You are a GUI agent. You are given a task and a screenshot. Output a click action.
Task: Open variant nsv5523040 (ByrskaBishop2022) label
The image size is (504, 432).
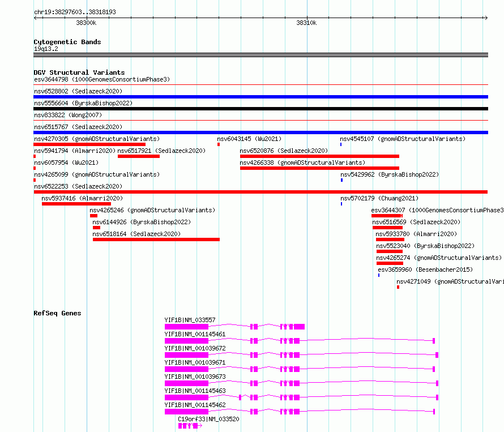click(425, 246)
